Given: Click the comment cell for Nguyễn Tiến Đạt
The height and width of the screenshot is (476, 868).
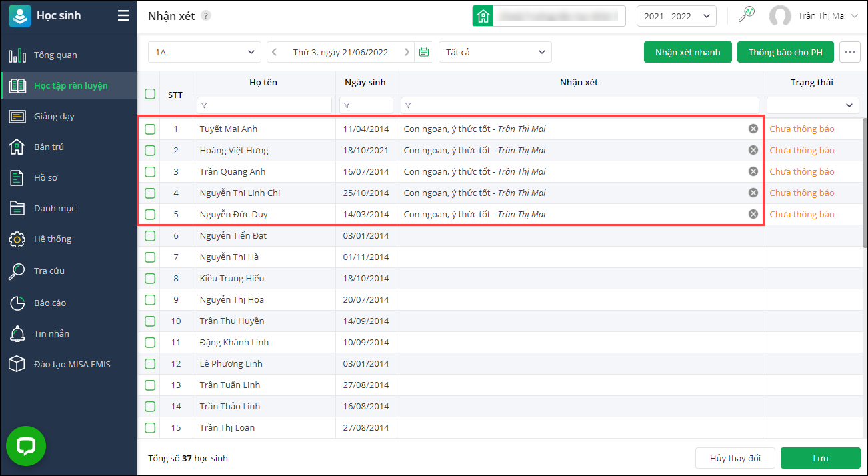Looking at the screenshot, I should tap(580, 235).
